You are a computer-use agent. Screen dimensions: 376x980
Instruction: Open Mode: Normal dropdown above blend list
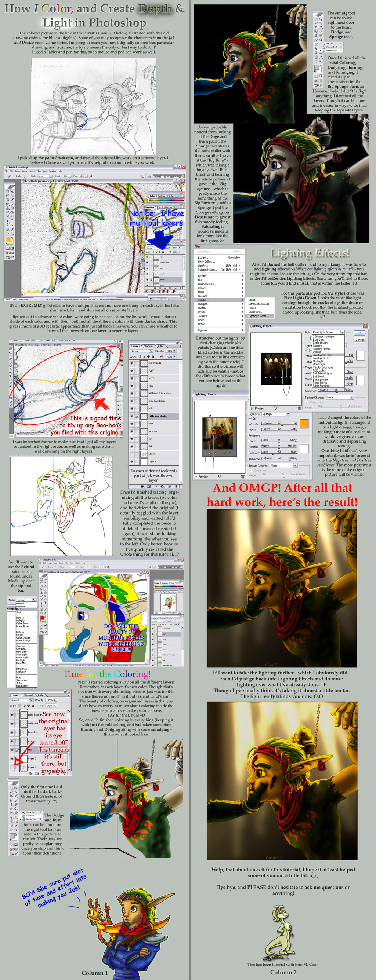click(26, 600)
